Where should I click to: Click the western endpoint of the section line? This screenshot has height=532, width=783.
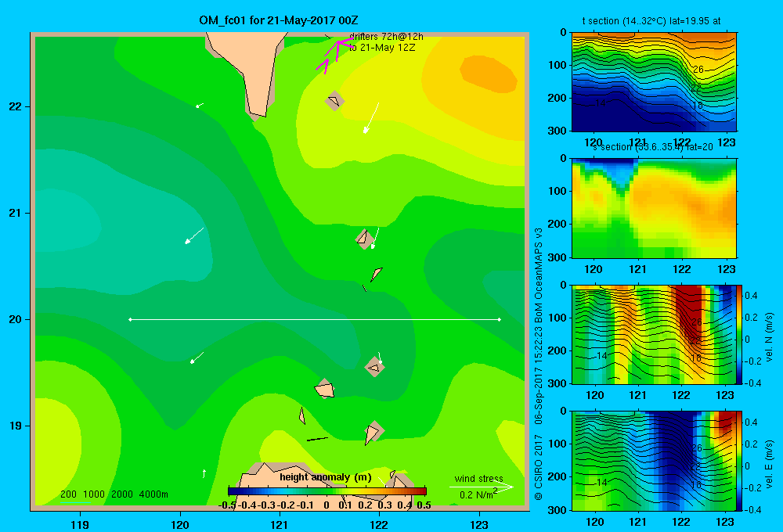coord(130,319)
